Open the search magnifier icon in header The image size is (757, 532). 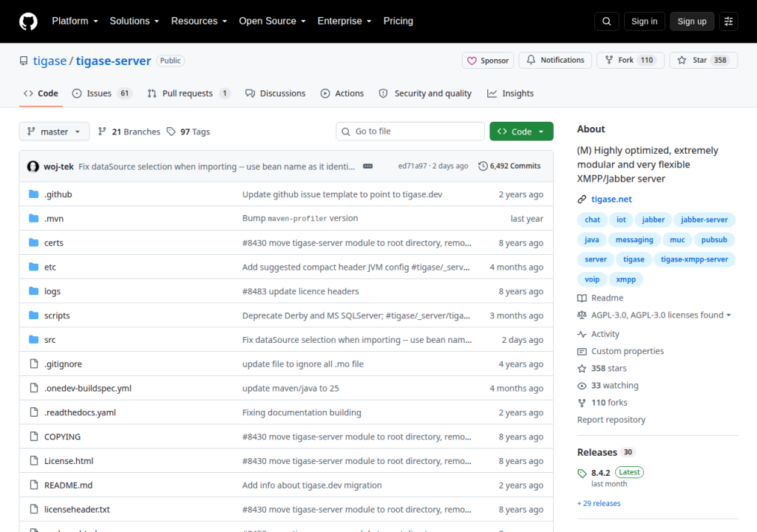pos(606,21)
